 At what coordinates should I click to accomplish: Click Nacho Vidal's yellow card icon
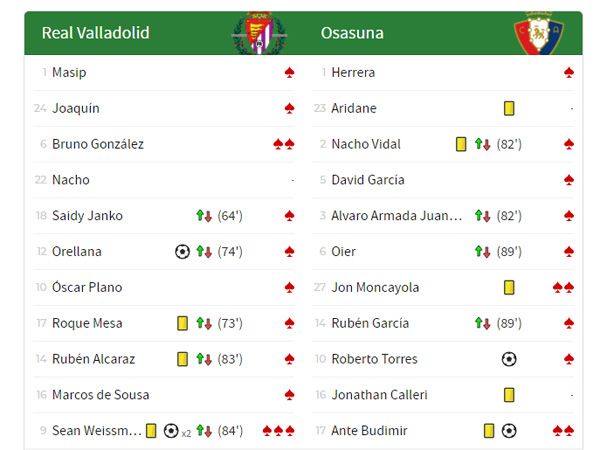coord(461,144)
